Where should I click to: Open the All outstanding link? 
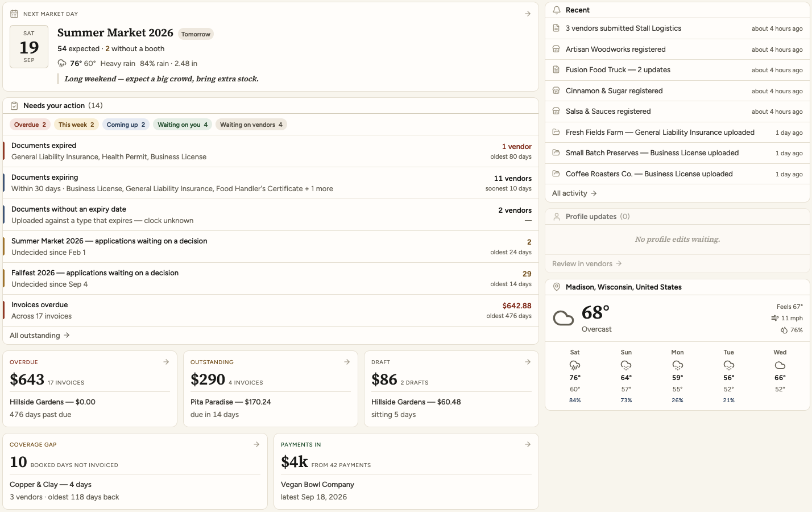pos(40,336)
